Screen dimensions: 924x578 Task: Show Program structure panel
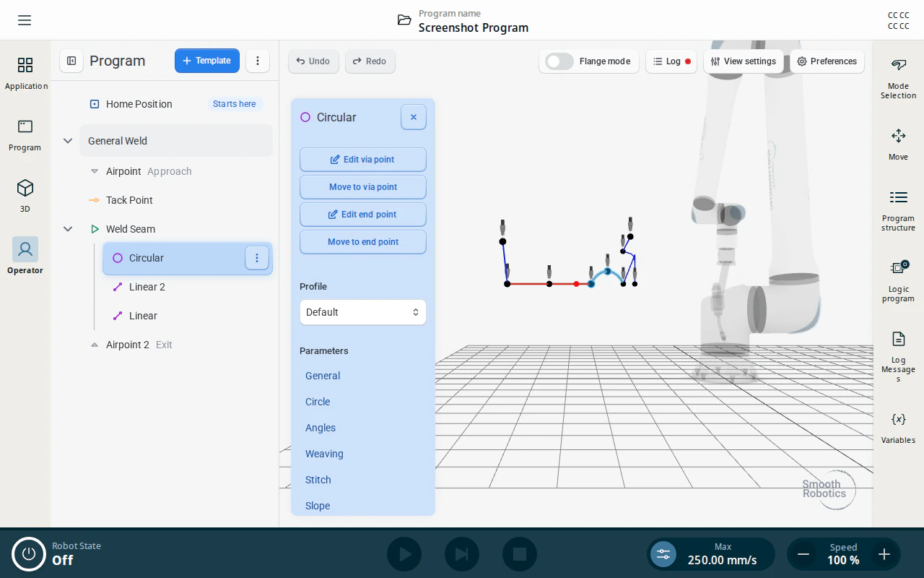898,210
